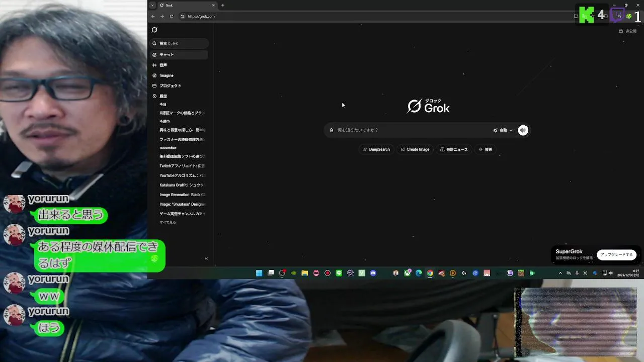Image resolution: width=644 pixels, height=362 pixels.
Task: Open a new browser tab
Action: (222, 5)
